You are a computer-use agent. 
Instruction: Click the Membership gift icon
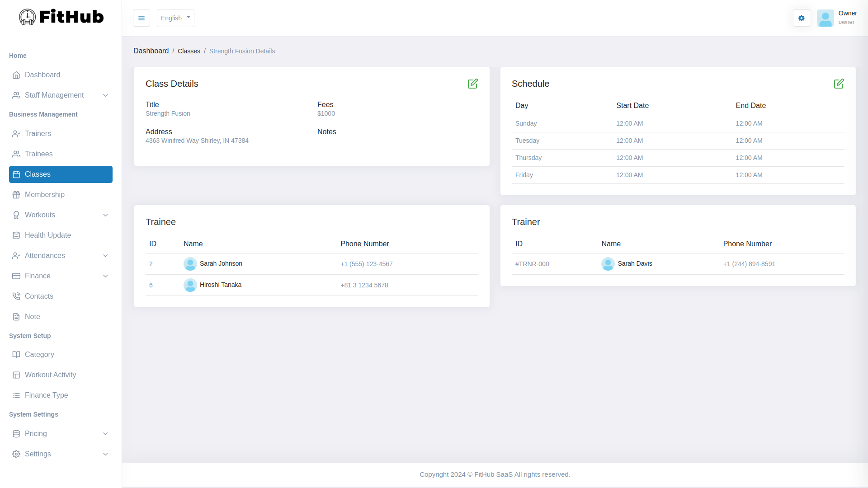tap(16, 195)
